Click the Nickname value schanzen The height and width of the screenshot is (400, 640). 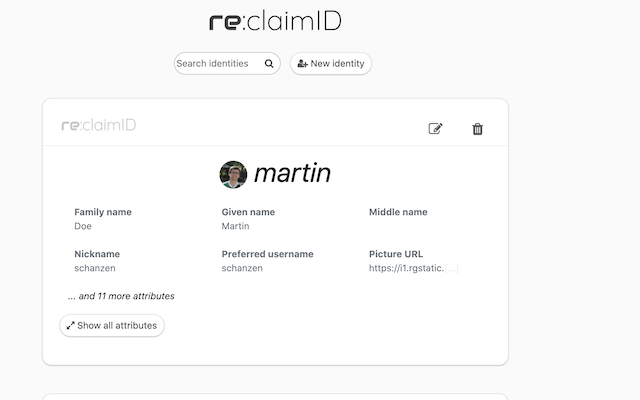[96, 269]
